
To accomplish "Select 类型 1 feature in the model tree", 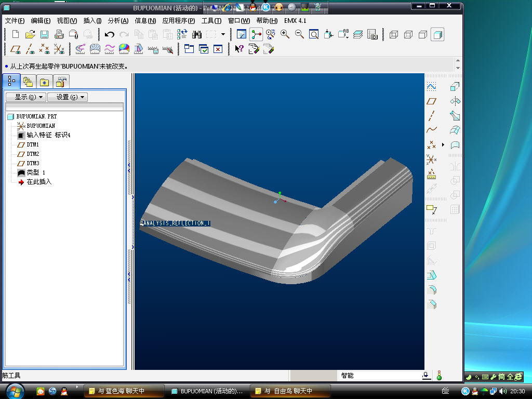I will [x=36, y=172].
